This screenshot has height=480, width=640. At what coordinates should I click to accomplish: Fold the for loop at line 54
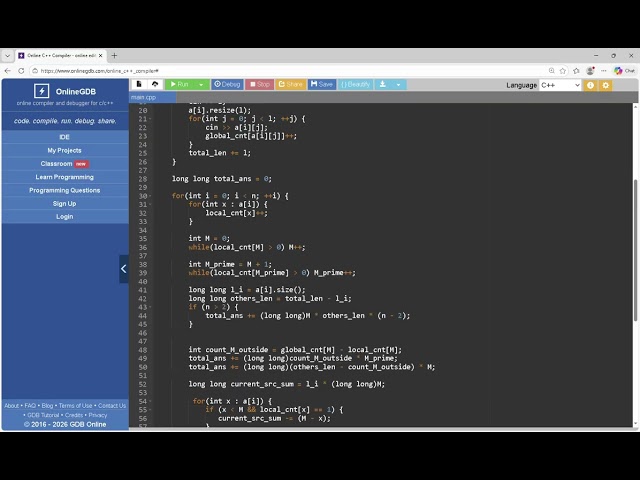pos(150,401)
